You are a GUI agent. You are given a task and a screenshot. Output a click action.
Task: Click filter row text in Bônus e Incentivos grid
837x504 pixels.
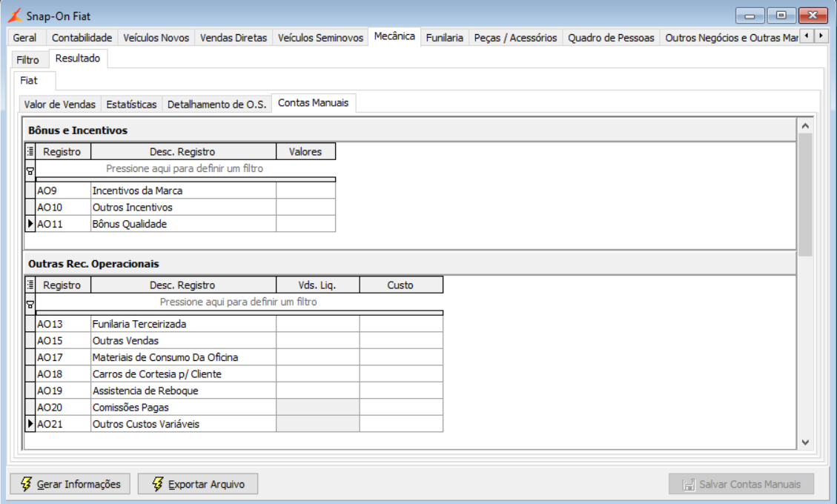[x=185, y=169]
